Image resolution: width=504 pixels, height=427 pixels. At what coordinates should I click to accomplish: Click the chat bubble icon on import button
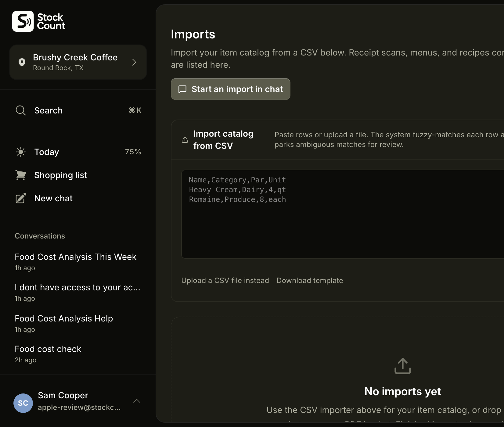(182, 89)
